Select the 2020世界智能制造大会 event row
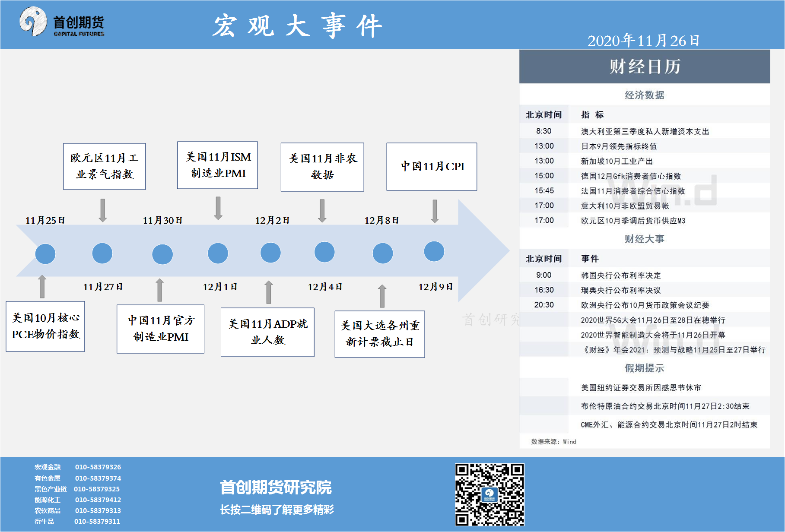Image resolution: width=785 pixels, height=532 pixels. (x=645, y=335)
